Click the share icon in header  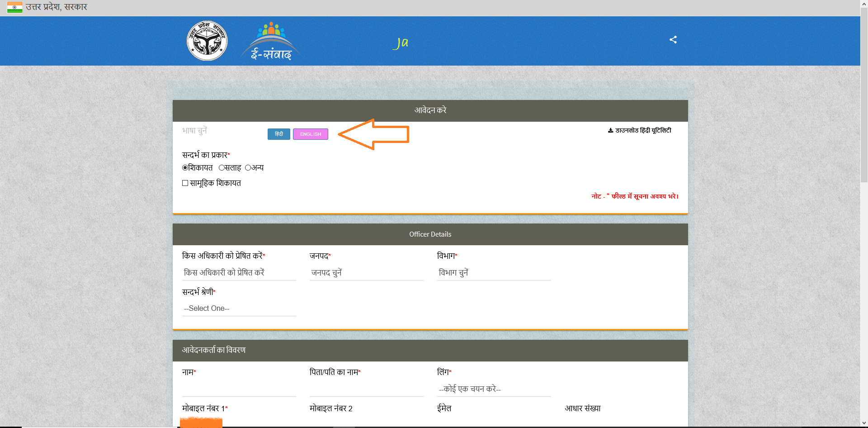(673, 40)
